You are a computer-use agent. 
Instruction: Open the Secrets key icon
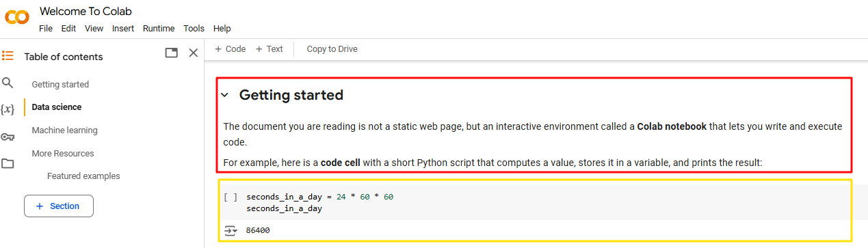[8, 137]
